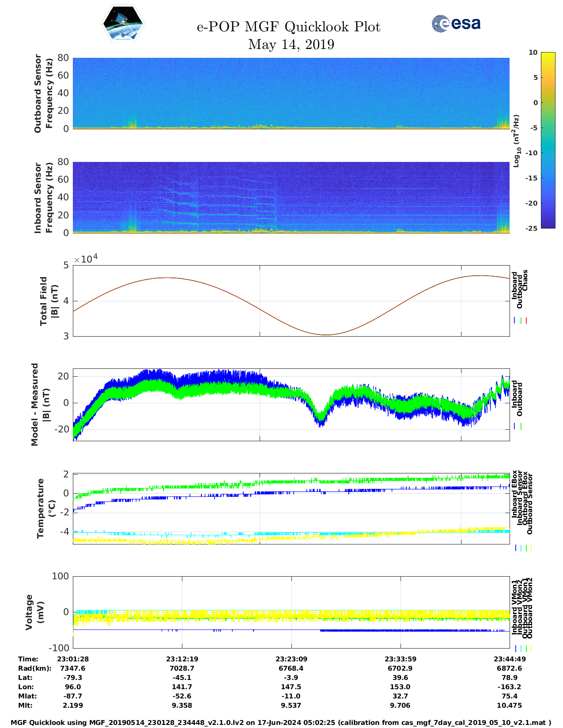The height and width of the screenshot is (728, 563).
Task: Click the 'e-POP MGF Quicklook Plot' title
Action: coord(288,27)
